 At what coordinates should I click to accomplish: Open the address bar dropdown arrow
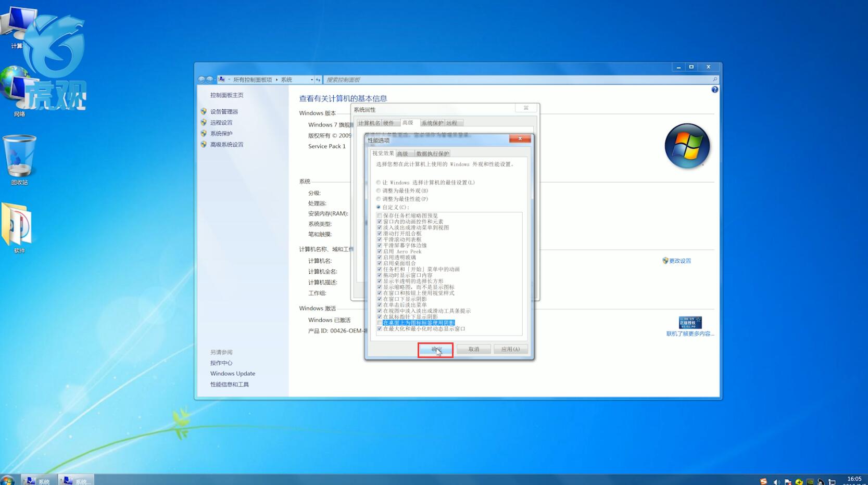point(312,80)
